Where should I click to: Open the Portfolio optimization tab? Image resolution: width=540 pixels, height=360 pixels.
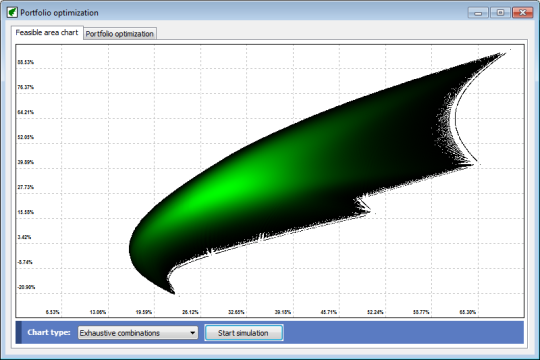[120, 34]
